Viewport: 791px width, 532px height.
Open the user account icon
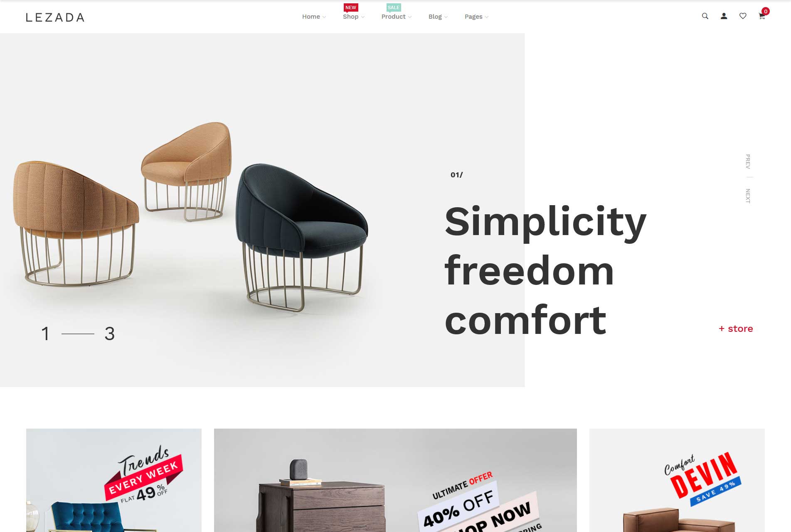click(724, 16)
